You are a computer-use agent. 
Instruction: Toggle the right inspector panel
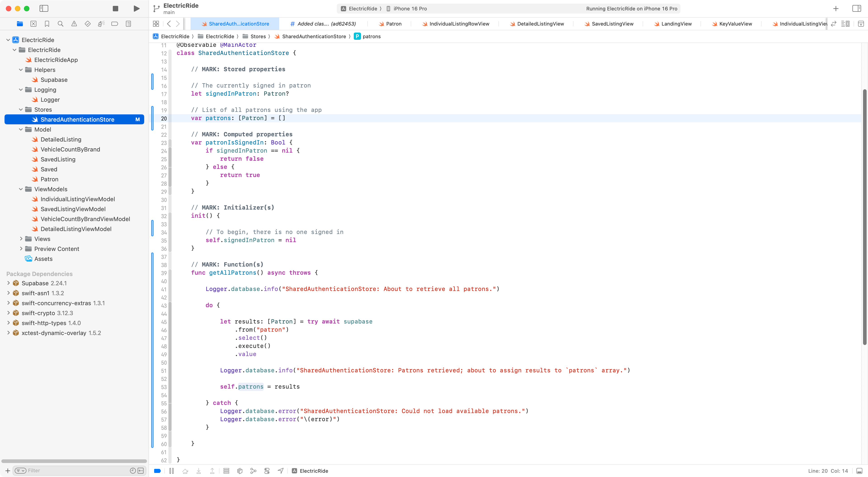click(856, 8)
